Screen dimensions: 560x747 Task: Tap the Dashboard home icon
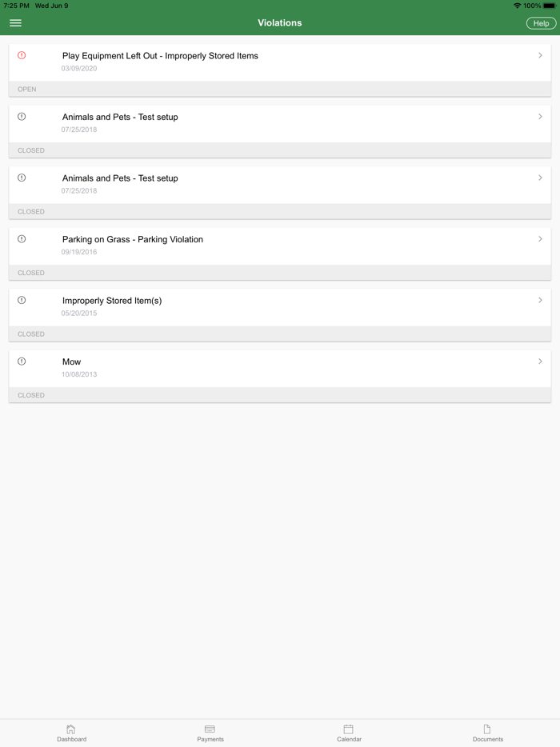71,729
